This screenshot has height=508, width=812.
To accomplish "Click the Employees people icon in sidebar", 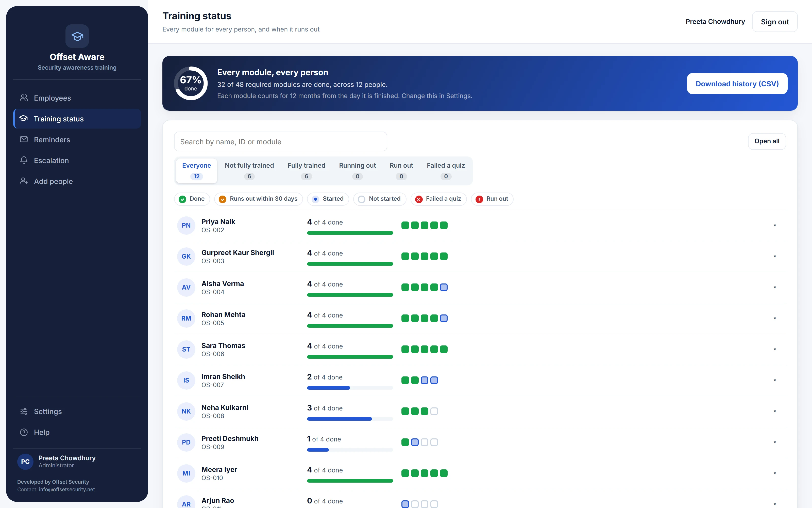I will click(24, 98).
